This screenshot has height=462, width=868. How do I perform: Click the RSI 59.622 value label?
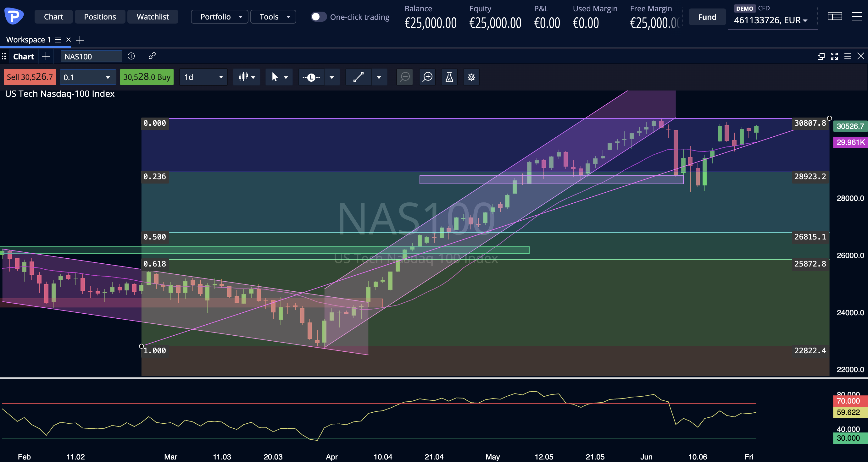click(850, 412)
